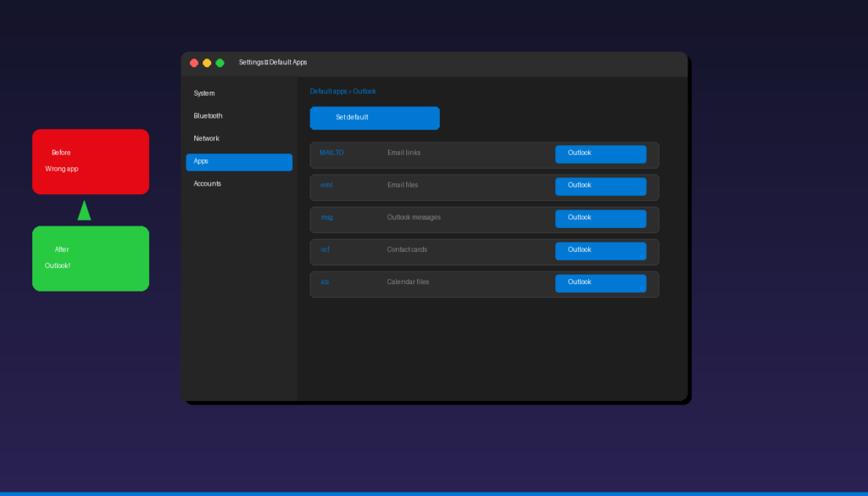Select the .vcf file type label
The image size is (868, 496).
(x=325, y=249)
